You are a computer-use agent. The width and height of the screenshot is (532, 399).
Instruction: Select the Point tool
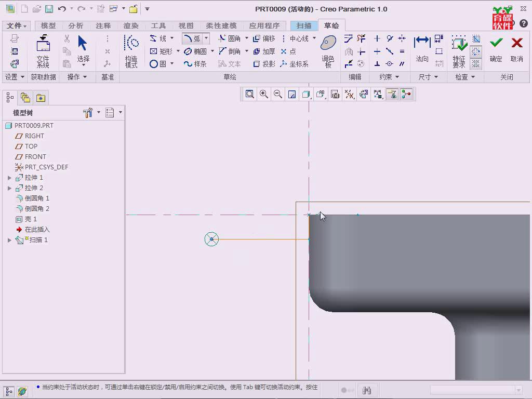289,51
